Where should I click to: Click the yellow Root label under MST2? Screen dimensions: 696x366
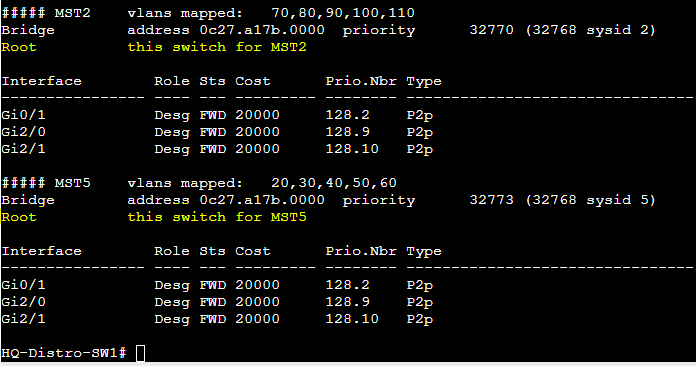click(19, 47)
